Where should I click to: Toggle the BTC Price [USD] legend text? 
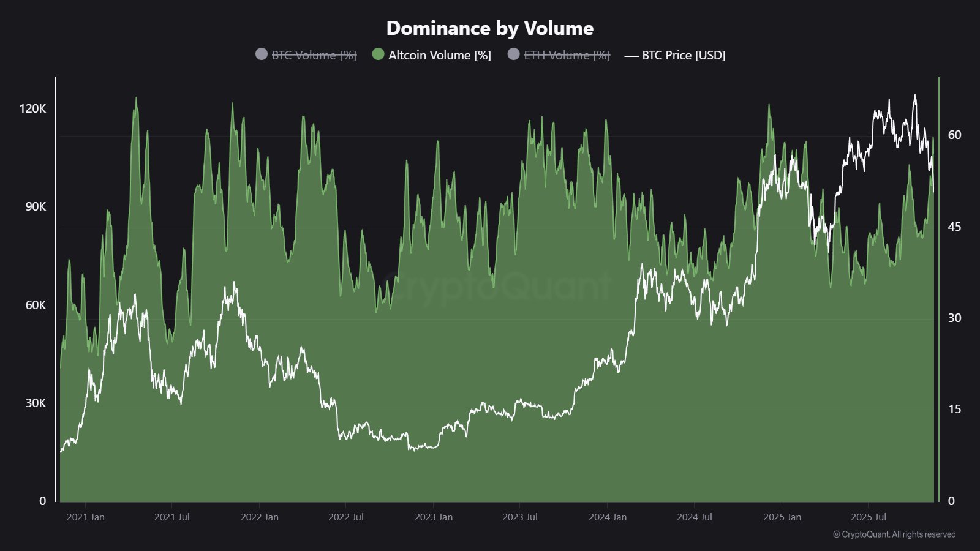point(684,55)
